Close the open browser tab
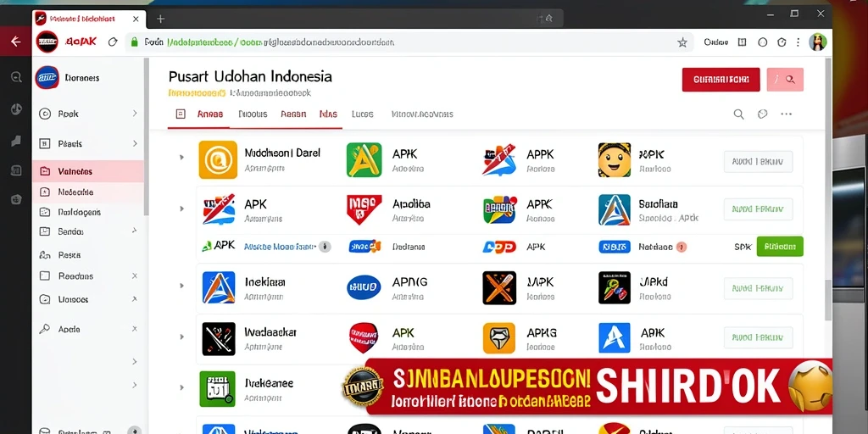868x434 pixels. tap(136, 19)
